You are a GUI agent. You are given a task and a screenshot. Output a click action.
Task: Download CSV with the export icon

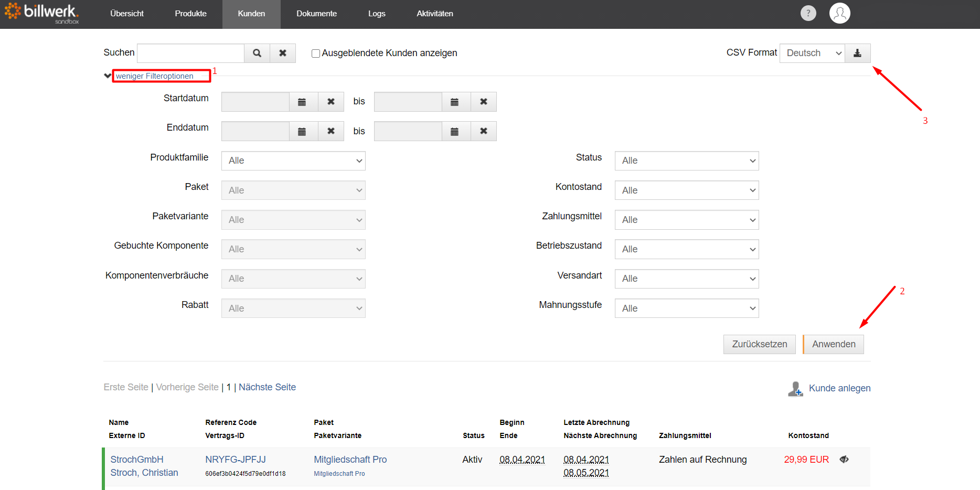(x=857, y=53)
